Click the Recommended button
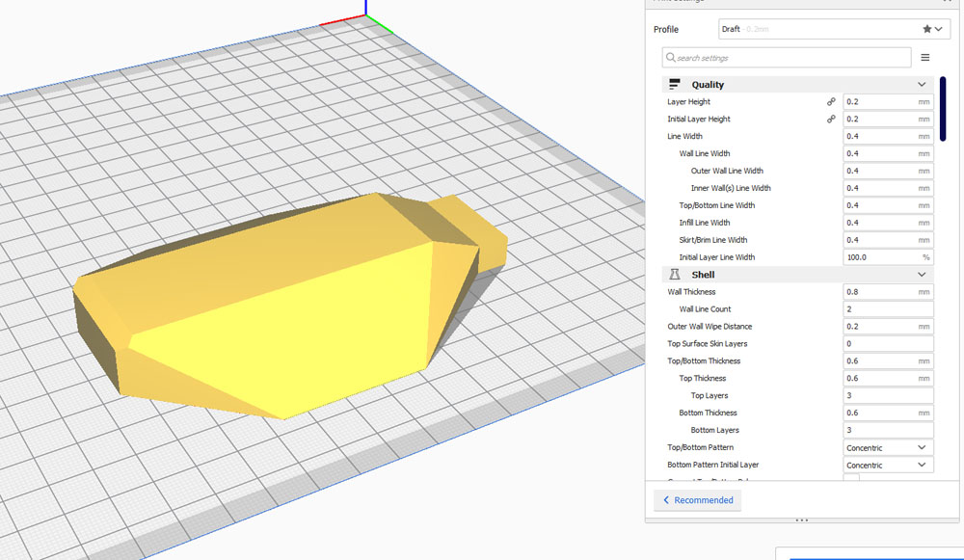The image size is (964, 560). click(x=697, y=499)
